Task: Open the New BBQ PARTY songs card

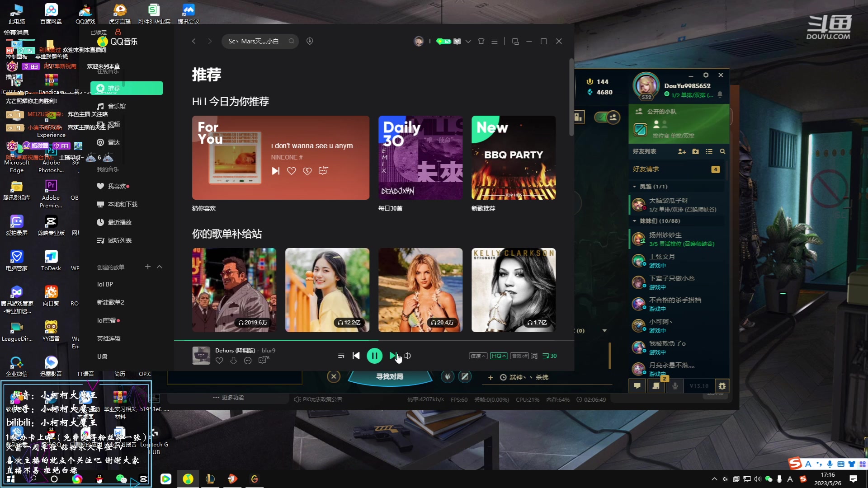Action: pyautogui.click(x=514, y=158)
